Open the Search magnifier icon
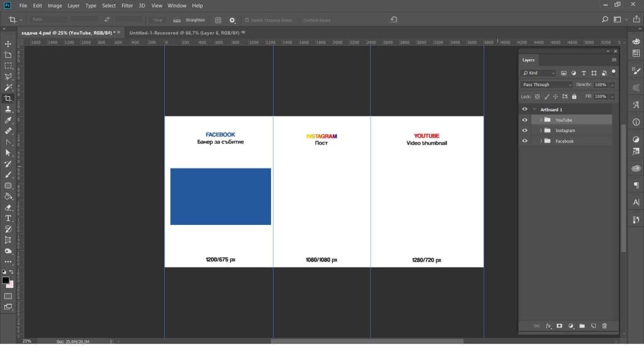Screen dimensions: 644x362 (x=605, y=19)
